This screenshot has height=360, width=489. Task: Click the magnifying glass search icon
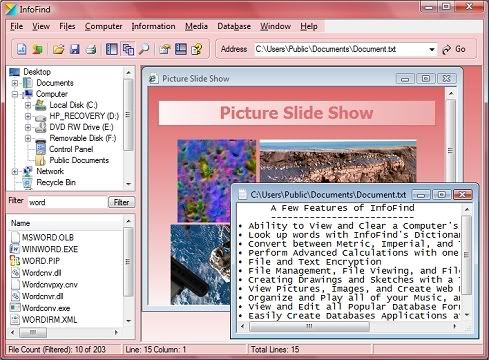click(144, 49)
